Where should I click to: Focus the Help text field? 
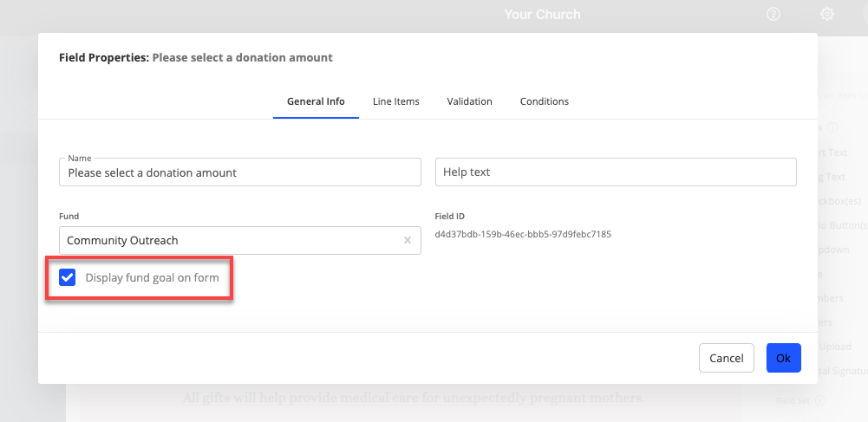tap(615, 172)
